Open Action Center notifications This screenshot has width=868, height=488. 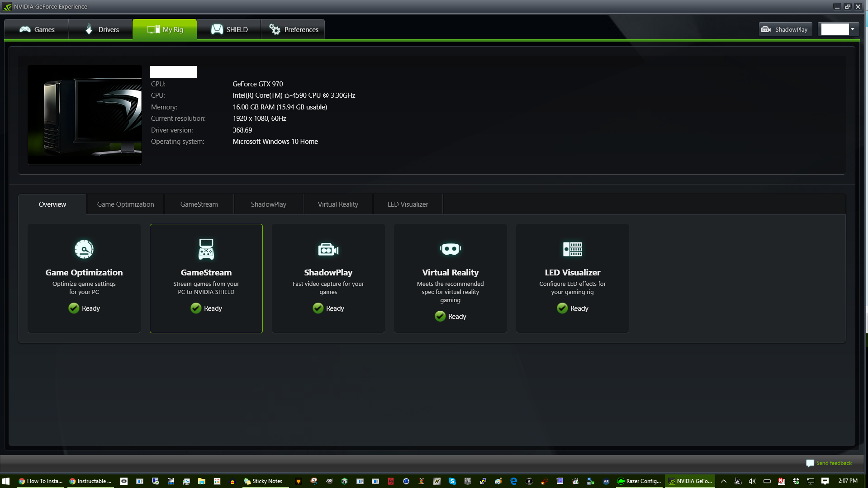825,481
